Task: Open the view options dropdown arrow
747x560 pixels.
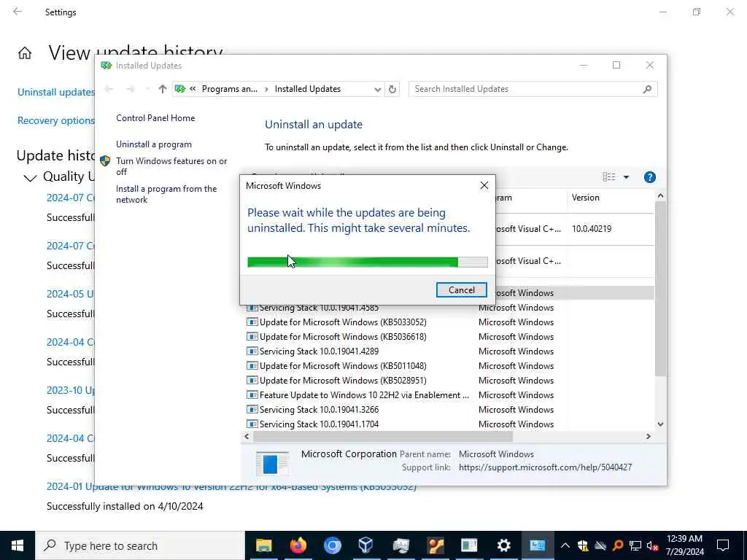Action: click(626, 177)
